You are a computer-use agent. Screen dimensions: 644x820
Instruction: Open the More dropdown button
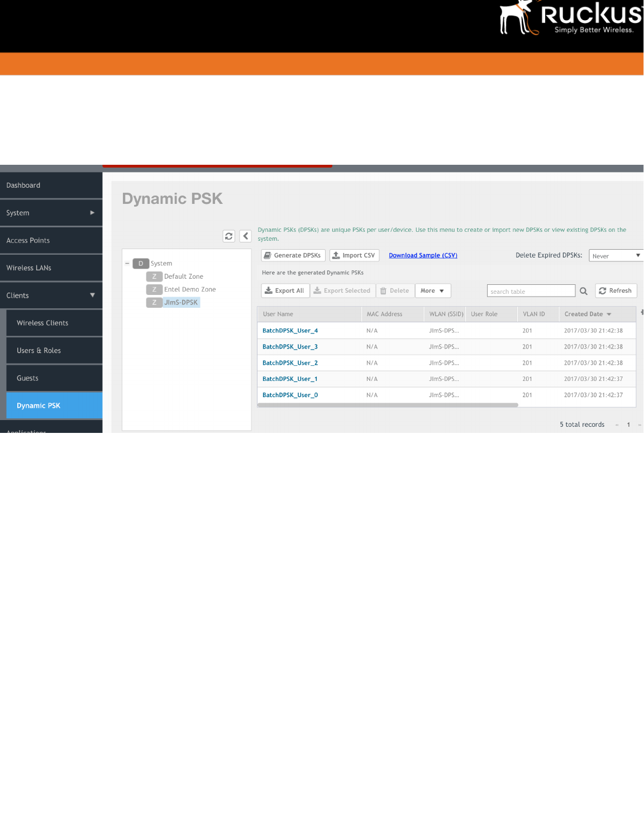click(433, 291)
